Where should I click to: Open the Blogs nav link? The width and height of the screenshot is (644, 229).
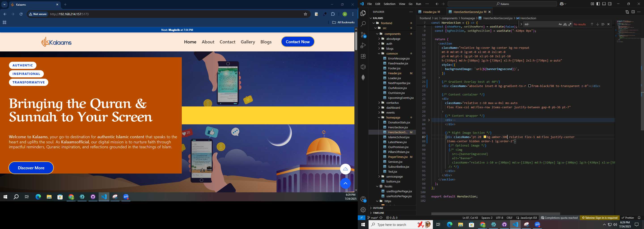(x=266, y=42)
